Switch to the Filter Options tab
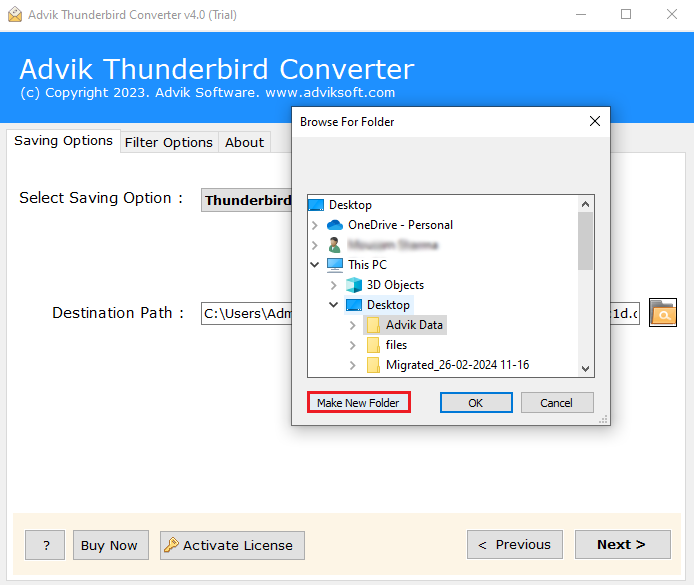 coord(169,142)
